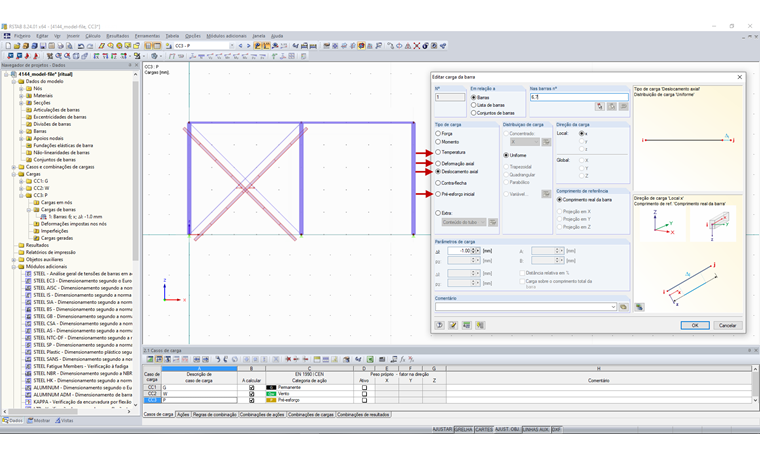Toggle the AJUSTAR status bar button
This screenshot has width=760, height=456.
(x=442, y=429)
